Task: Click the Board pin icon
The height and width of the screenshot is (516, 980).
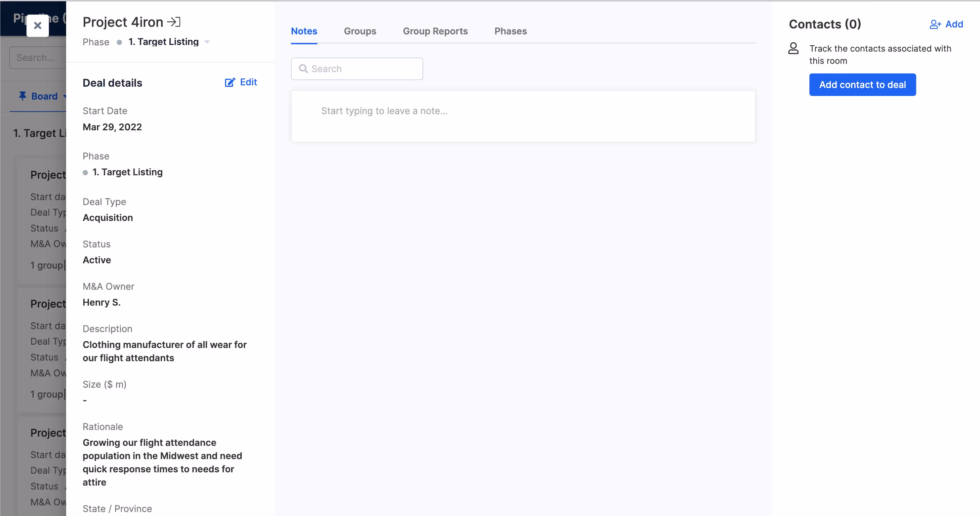Action: tap(22, 96)
